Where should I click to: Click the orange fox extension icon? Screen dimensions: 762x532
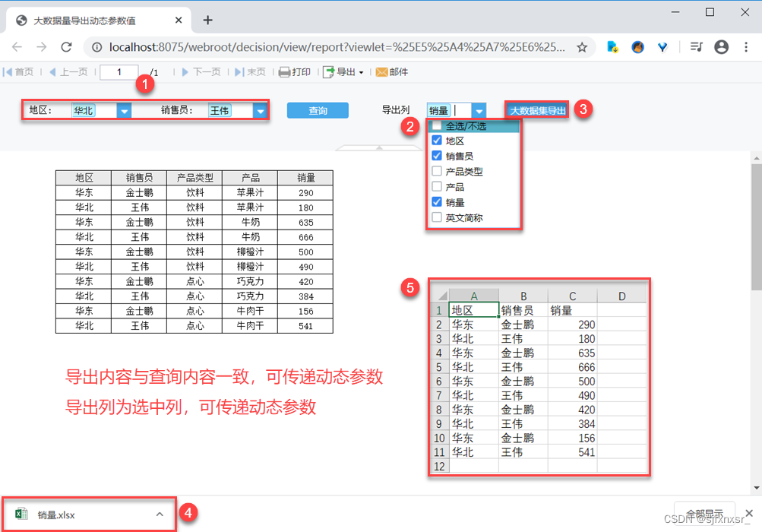[x=637, y=46]
